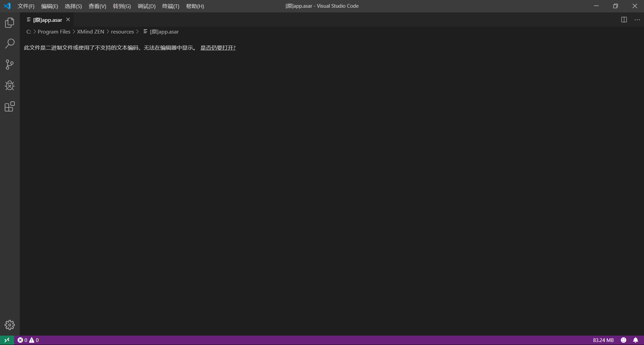Screen dimensions: 644x345
Task: Split the editor to the right
Action: point(624,20)
